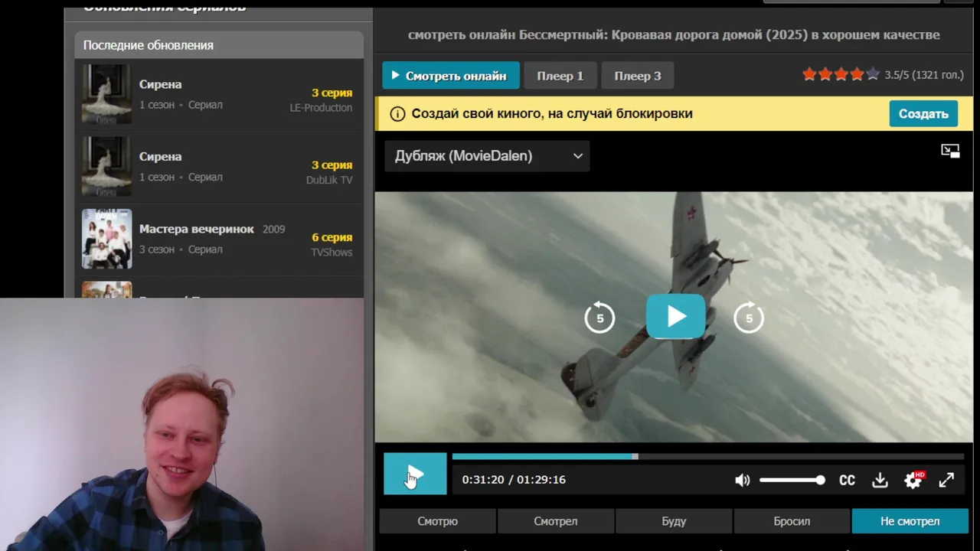This screenshot has width=980, height=551.
Task: Click the Сирена LE-Production poster thumbnail
Action: click(x=107, y=94)
